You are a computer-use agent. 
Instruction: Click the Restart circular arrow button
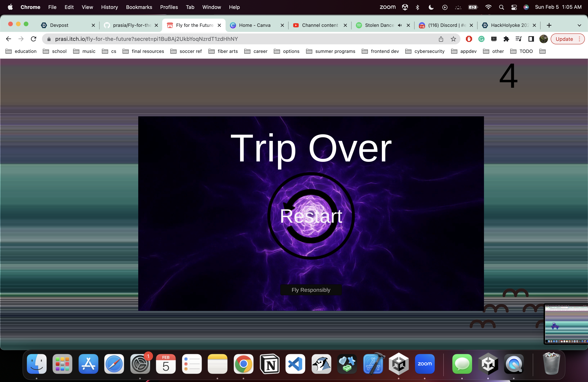tap(311, 216)
